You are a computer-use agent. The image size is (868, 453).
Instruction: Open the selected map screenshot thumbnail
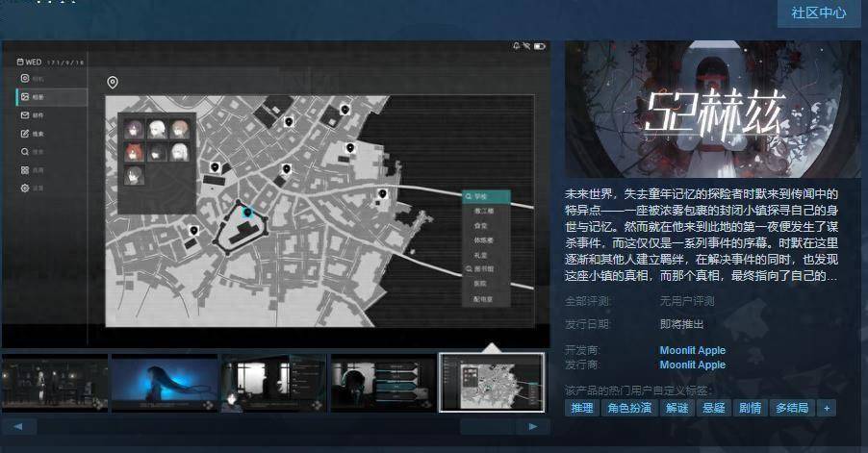click(492, 383)
